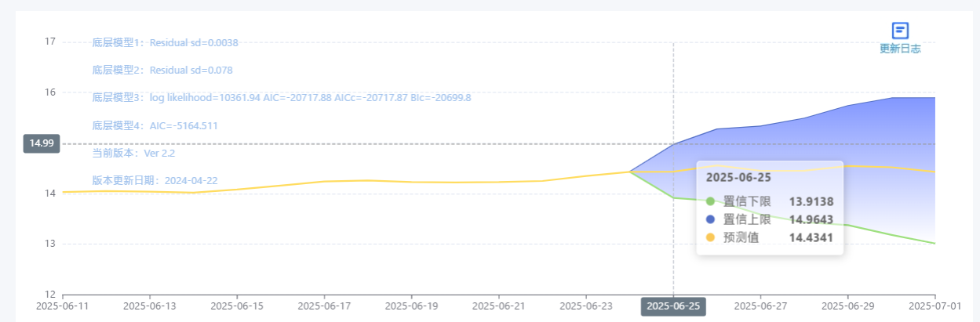Click the 置信上限 14.9643 tooltip row

coord(770,219)
